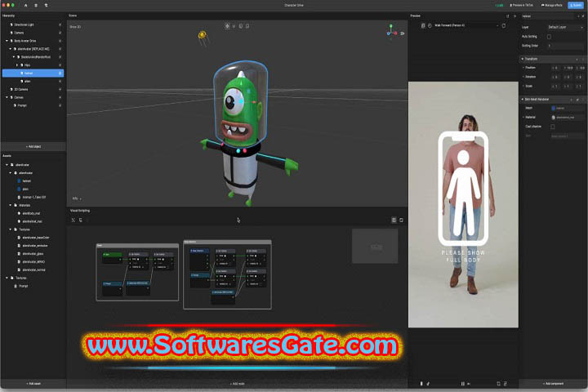The width and height of the screenshot is (588, 392).
Task: Click the sun light gizmo in the scene
Action: pos(203,35)
